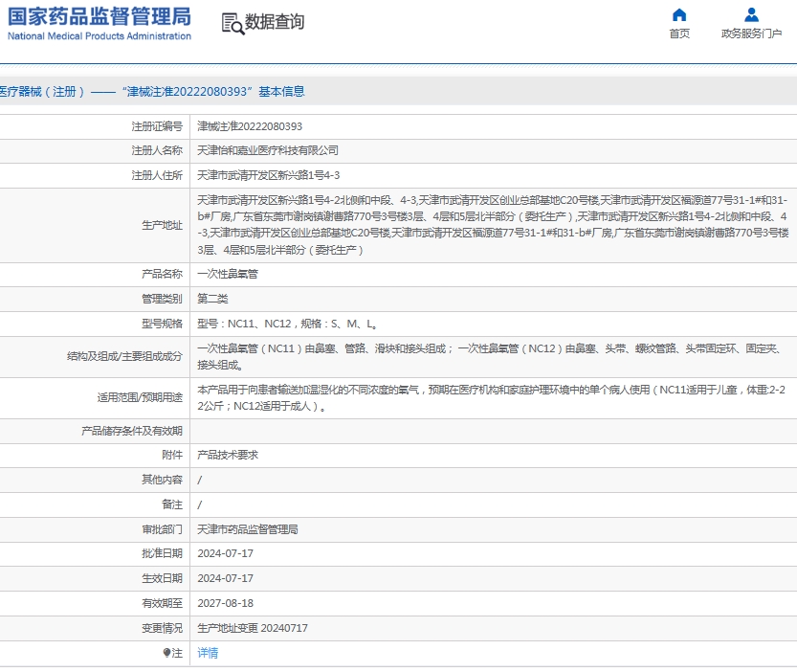This screenshot has width=797, height=672.
Task: Click the 产品名称 row label
Action: coord(162,274)
